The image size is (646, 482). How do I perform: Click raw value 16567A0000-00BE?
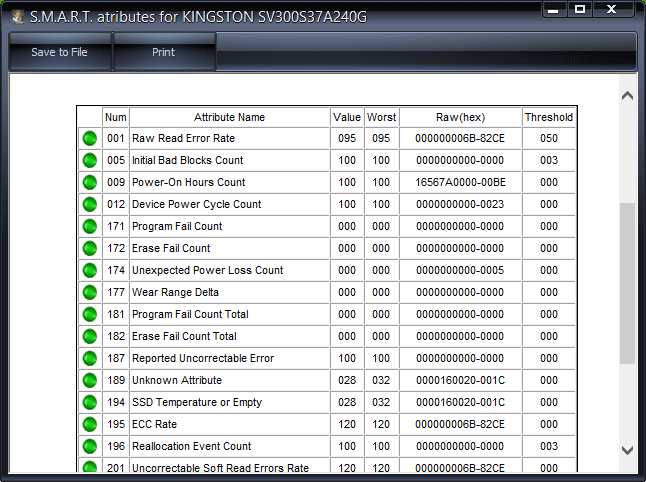click(460, 182)
